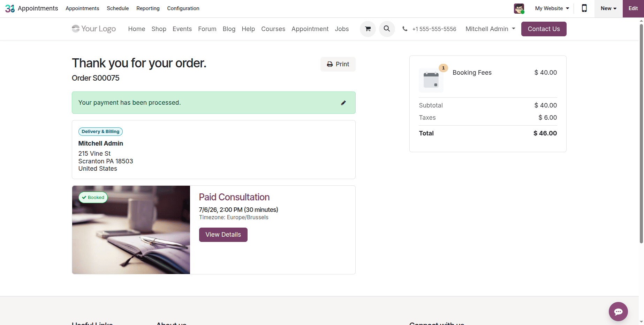This screenshot has height=325, width=644.
Task: Open the Courses link
Action: click(273, 29)
